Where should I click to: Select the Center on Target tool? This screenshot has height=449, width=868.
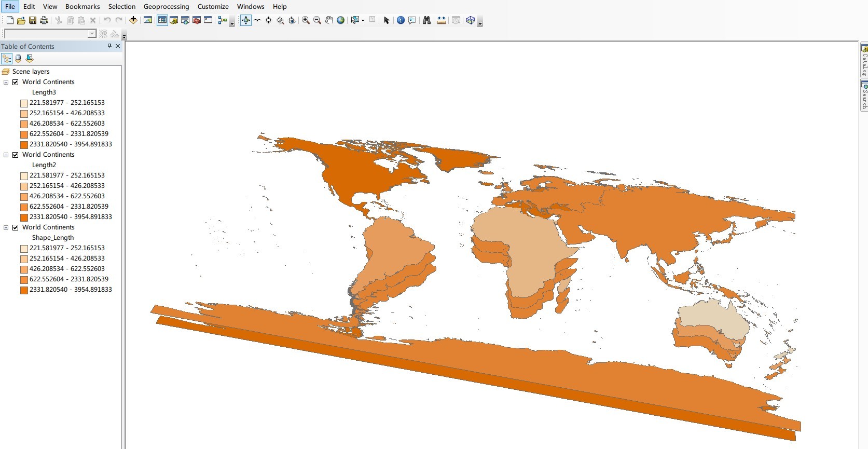coord(269,20)
